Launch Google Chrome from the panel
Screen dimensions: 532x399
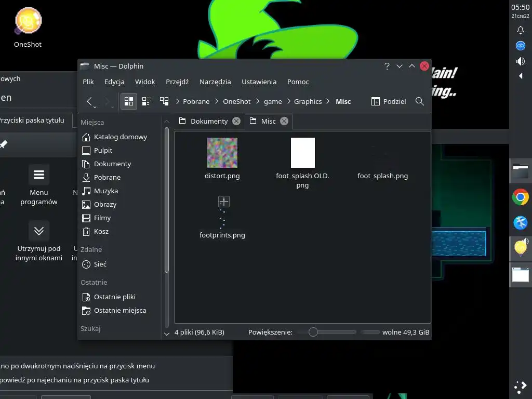click(x=521, y=197)
